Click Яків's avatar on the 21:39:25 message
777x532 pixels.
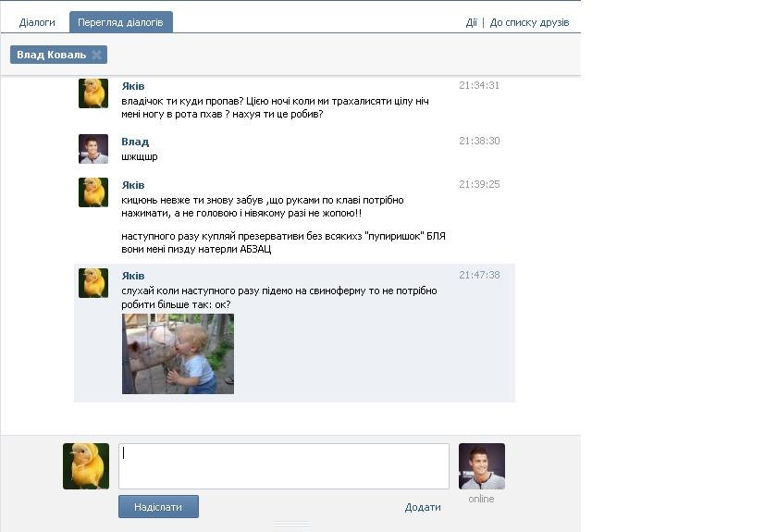pyautogui.click(x=93, y=192)
